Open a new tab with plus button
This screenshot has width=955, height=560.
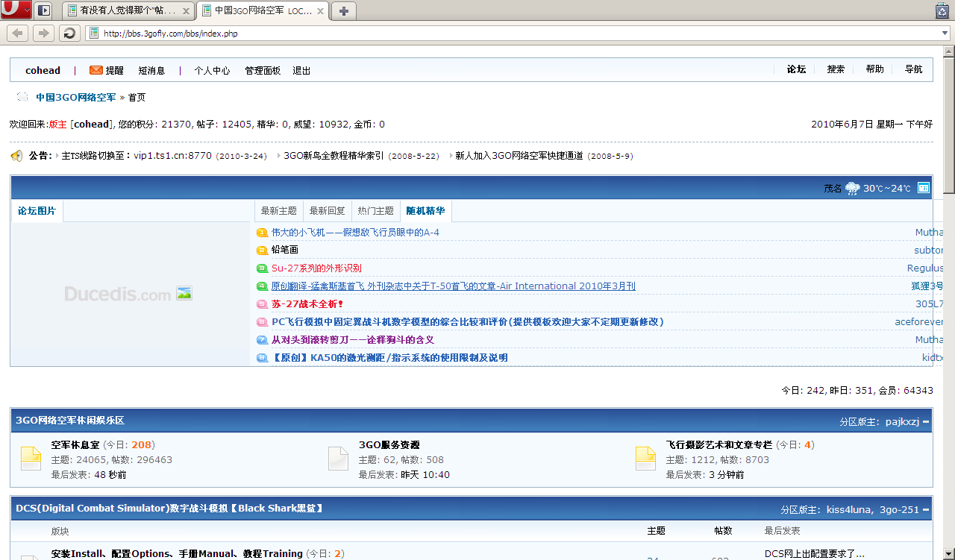point(344,10)
